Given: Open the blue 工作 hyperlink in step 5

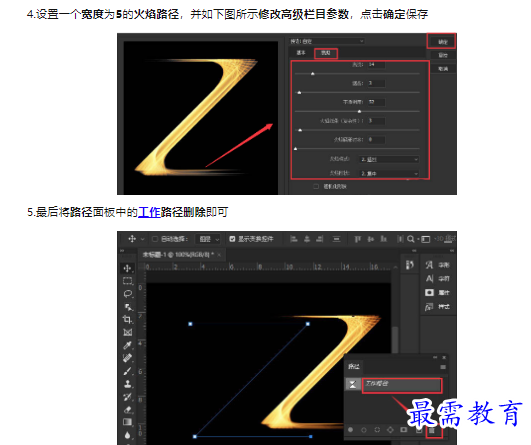Looking at the screenshot, I should (149, 212).
